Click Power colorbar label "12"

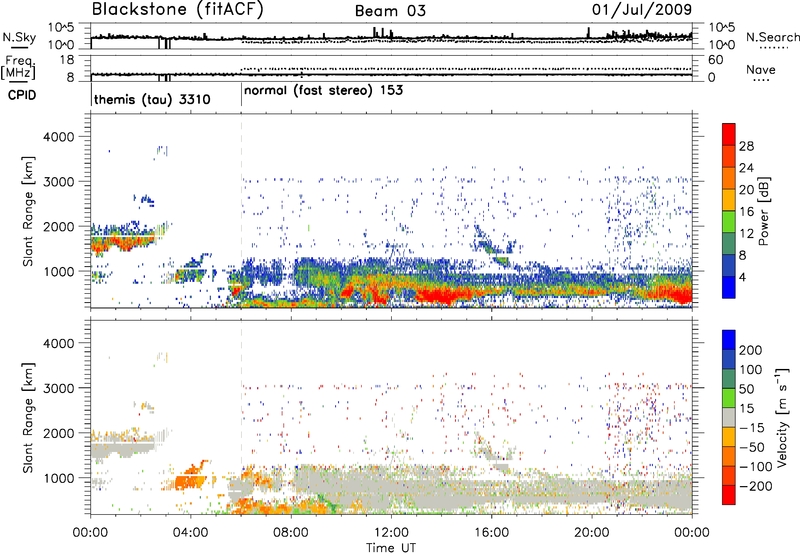(x=746, y=234)
